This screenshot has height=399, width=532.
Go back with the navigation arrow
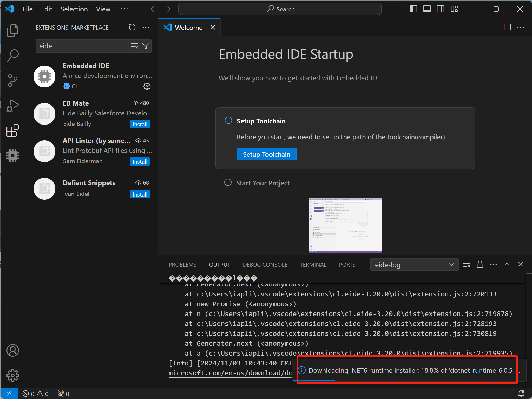pyautogui.click(x=154, y=9)
